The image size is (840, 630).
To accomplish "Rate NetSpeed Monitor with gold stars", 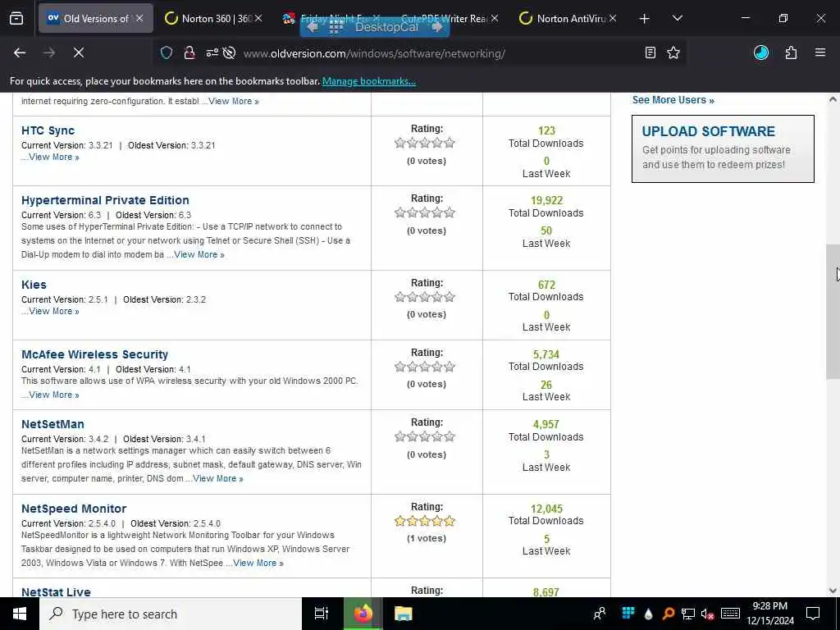I will (425, 521).
